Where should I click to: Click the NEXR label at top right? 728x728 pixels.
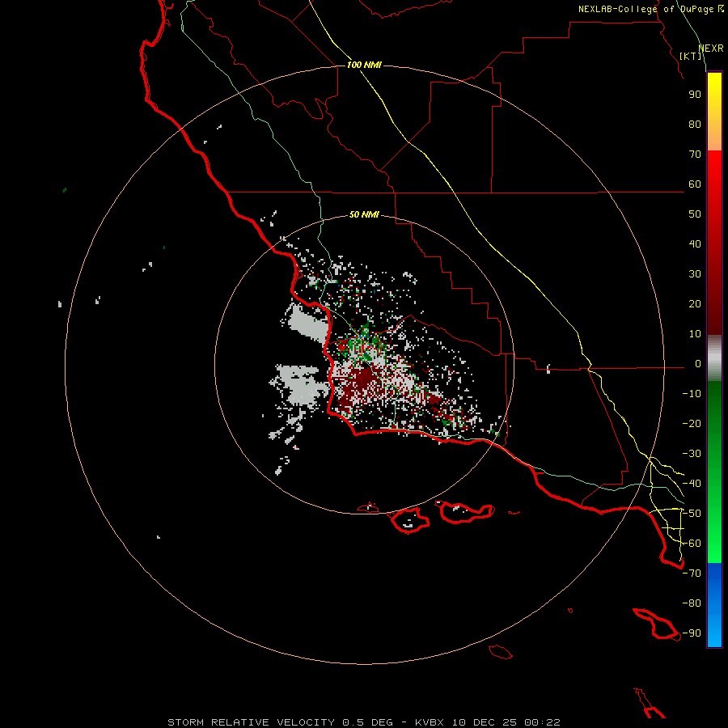point(711,49)
